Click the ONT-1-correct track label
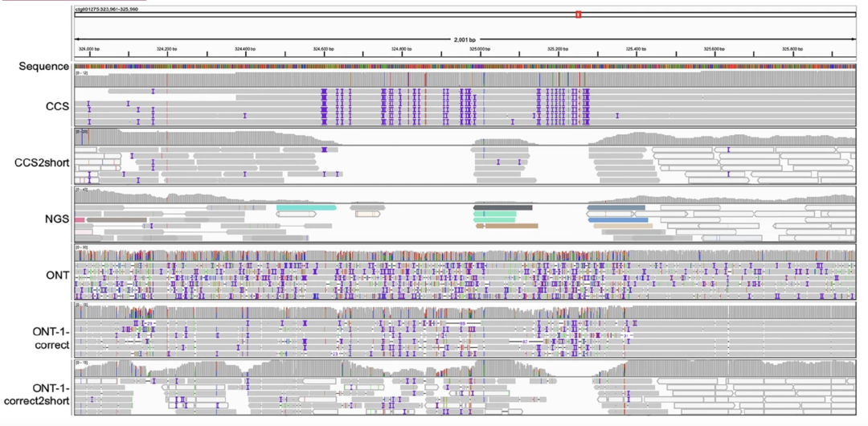868x426 pixels. [x=51, y=338]
